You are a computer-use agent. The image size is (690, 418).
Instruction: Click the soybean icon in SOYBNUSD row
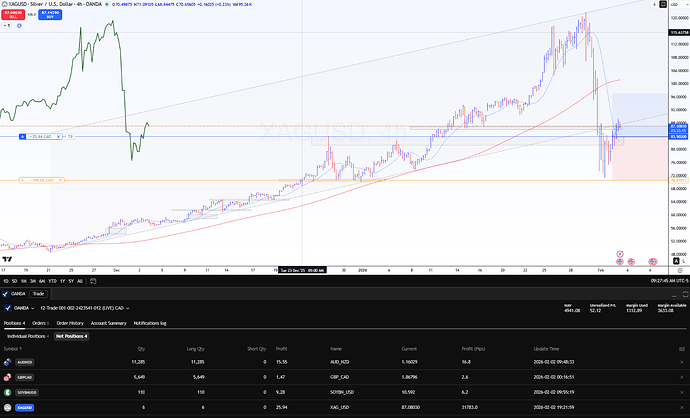(x=7, y=392)
